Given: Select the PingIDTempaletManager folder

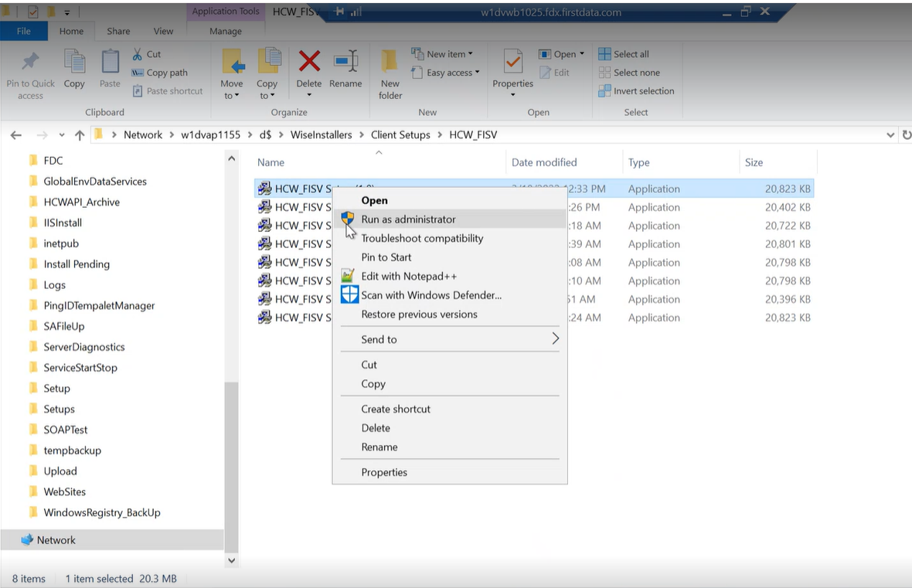Looking at the screenshot, I should coord(99,306).
